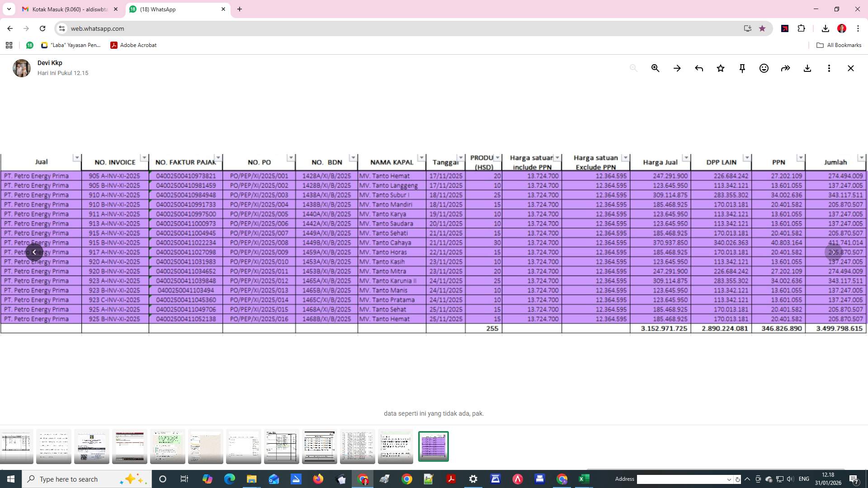The height and width of the screenshot is (488, 868).
Task: Open Chrome downloads from the toolbar
Action: 825,28
